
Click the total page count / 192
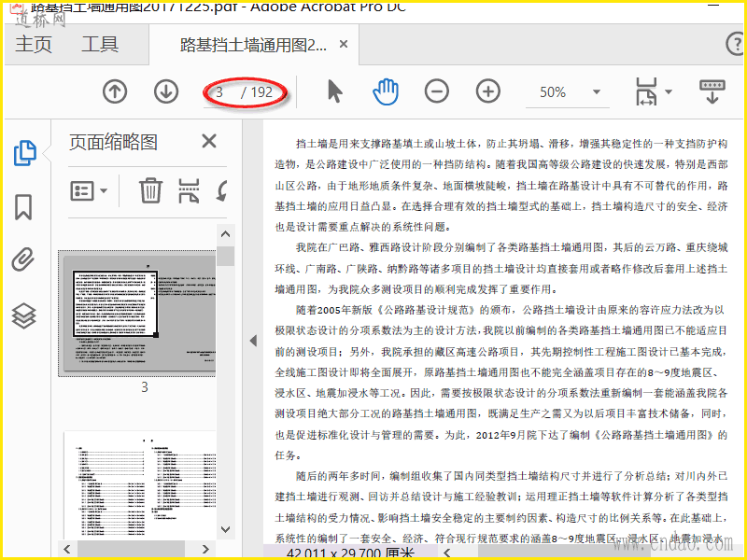(257, 91)
